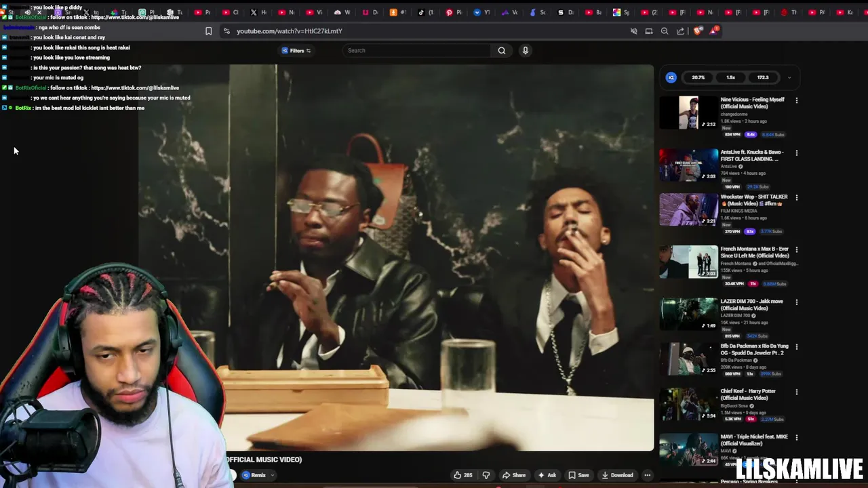Open Bfb Da Packman x Rio Da Yung OG title
The image size is (868, 488).
tap(754, 350)
